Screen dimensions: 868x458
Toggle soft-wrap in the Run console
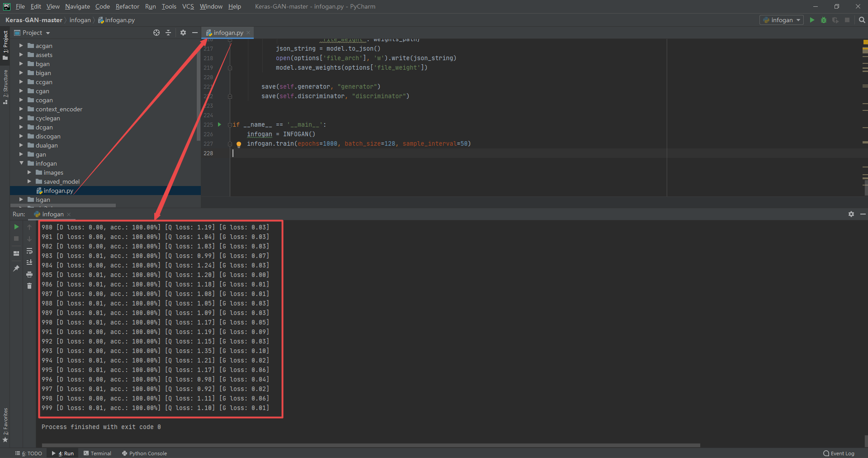(29, 251)
